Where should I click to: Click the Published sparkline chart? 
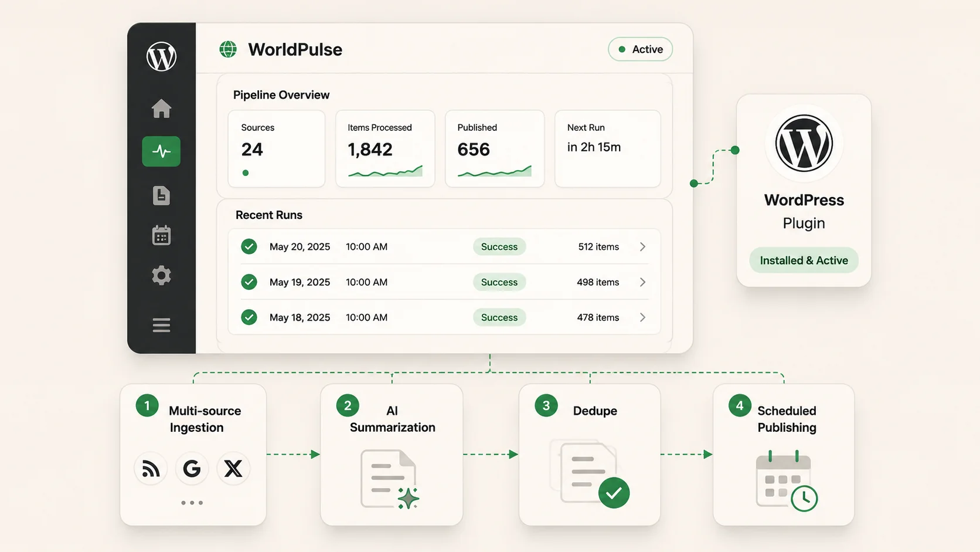[x=495, y=171]
